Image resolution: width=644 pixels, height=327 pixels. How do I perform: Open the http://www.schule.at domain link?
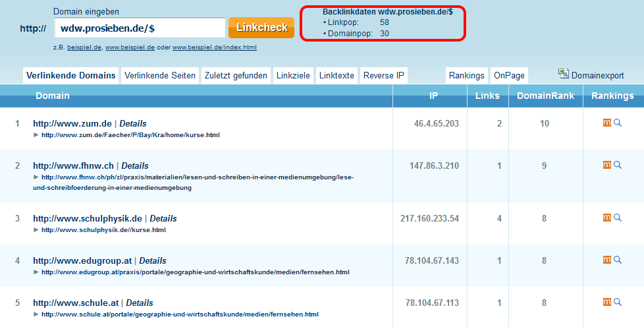[x=76, y=303]
